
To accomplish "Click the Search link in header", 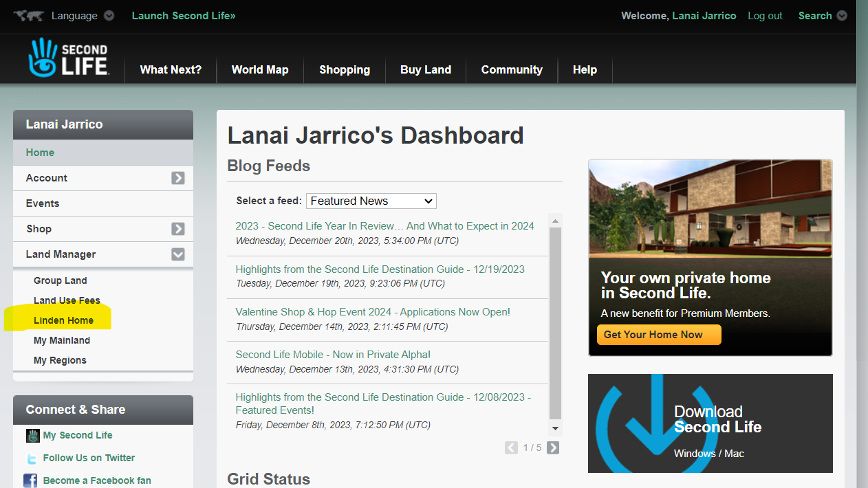I will (x=815, y=15).
